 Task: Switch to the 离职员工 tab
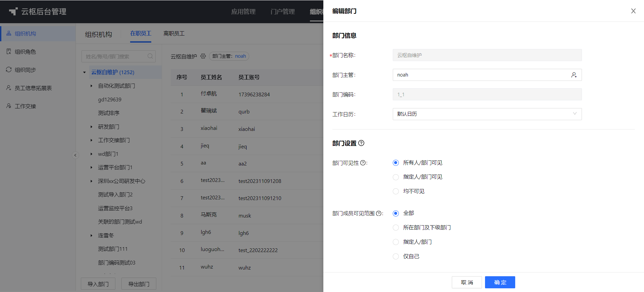(174, 34)
